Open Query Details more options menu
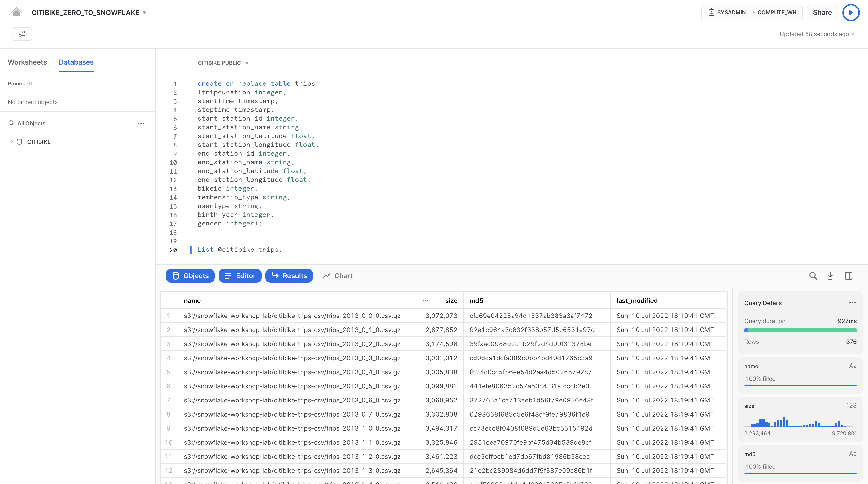The height and width of the screenshot is (484, 868). [x=852, y=303]
